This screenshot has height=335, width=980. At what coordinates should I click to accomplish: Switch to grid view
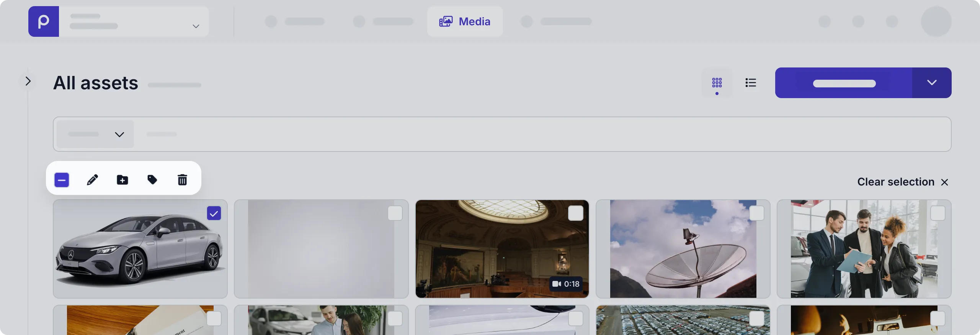tap(717, 83)
